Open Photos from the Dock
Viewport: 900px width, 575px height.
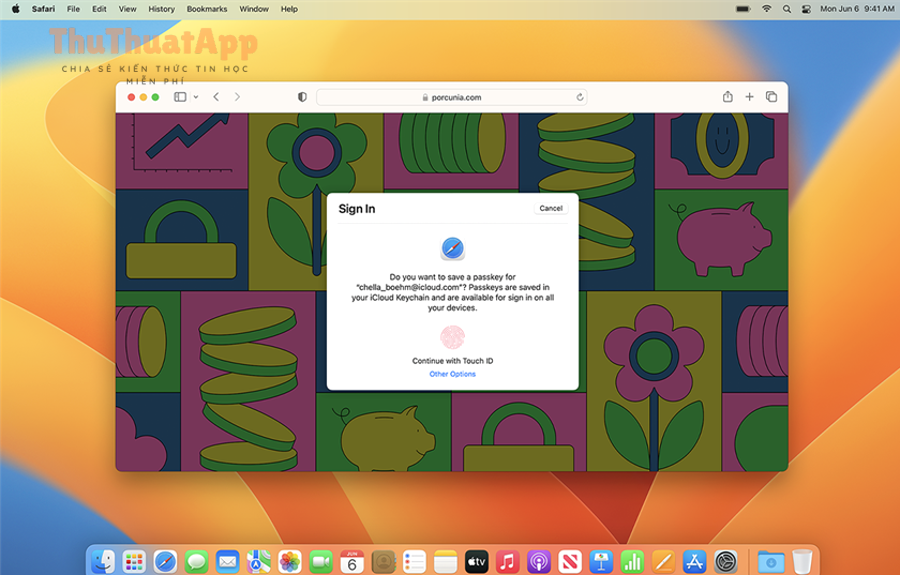tap(290, 561)
